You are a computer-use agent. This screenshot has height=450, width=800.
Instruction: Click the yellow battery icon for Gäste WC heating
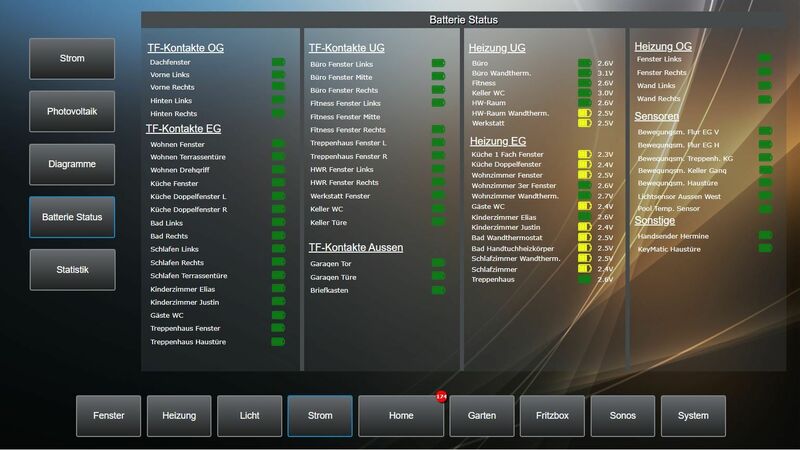[x=584, y=207]
